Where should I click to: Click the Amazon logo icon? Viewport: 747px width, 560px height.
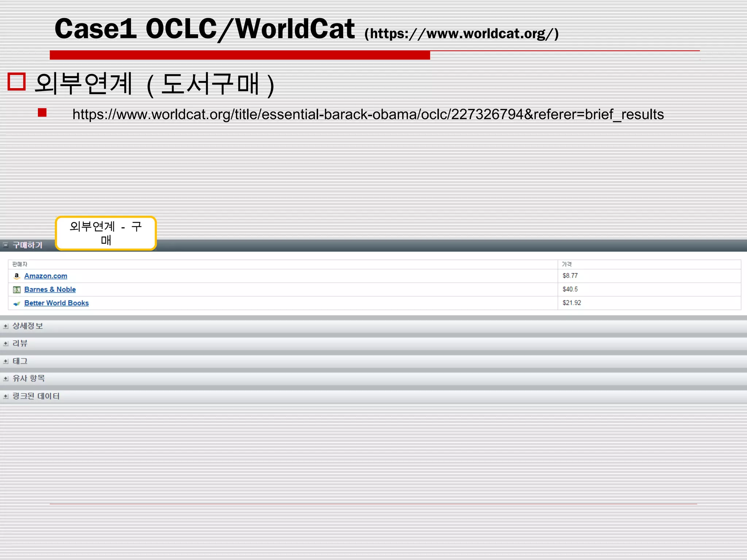(16, 276)
